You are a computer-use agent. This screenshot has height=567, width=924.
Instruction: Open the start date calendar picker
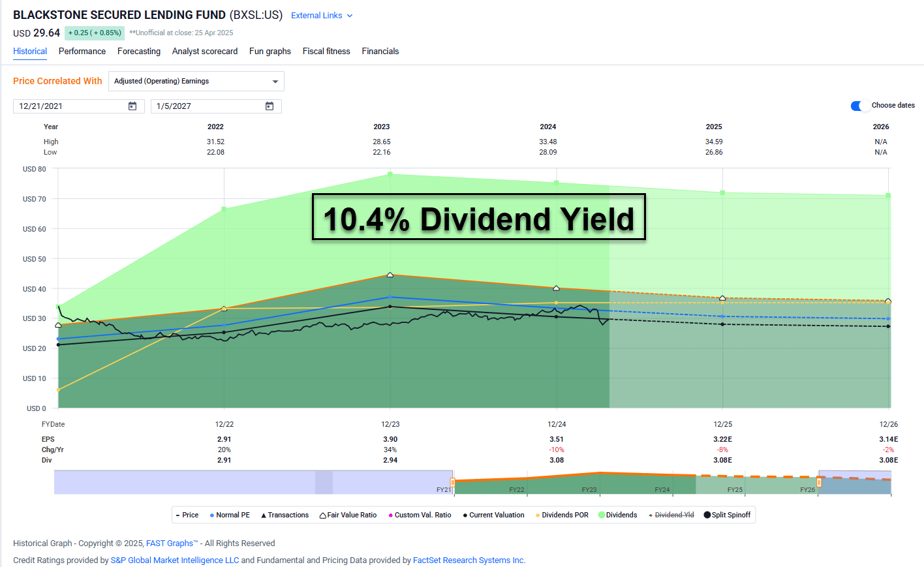click(133, 106)
